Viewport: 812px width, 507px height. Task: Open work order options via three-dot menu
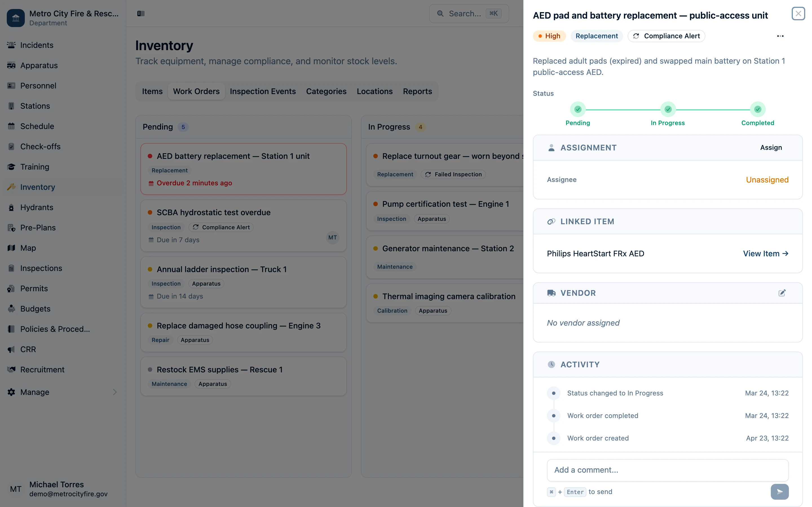click(x=780, y=36)
